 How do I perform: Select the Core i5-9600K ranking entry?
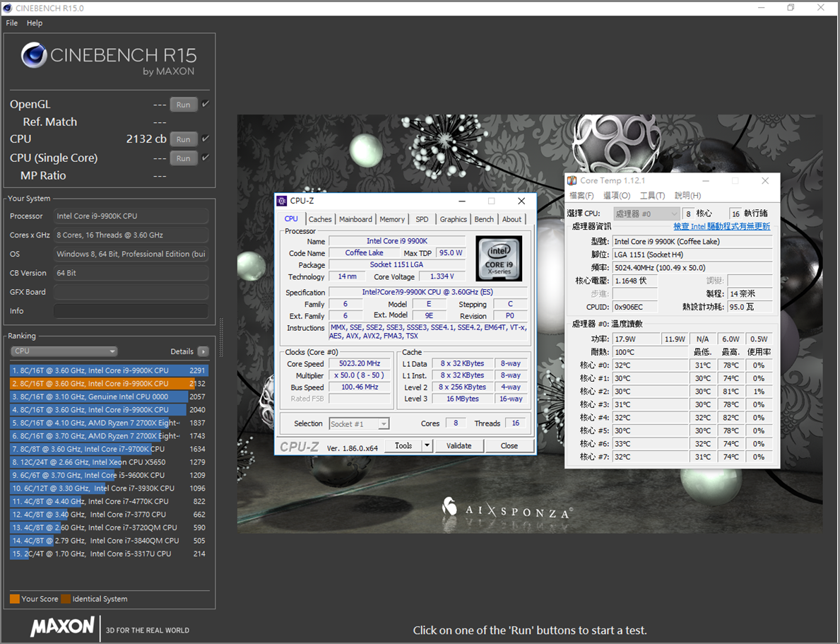109,475
